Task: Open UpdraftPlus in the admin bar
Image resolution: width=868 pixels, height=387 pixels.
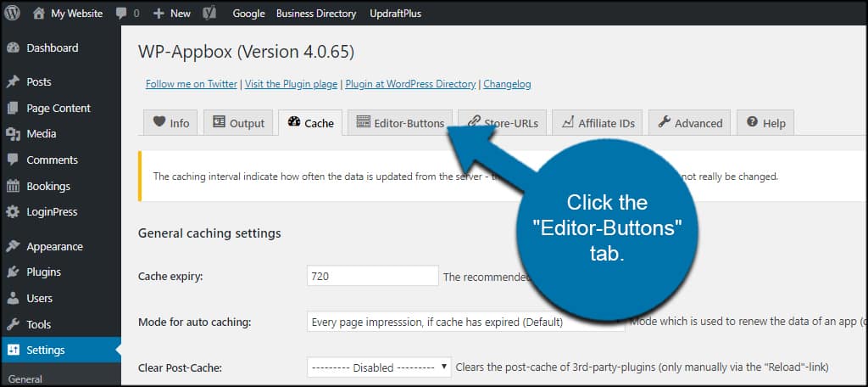Action: [395, 14]
